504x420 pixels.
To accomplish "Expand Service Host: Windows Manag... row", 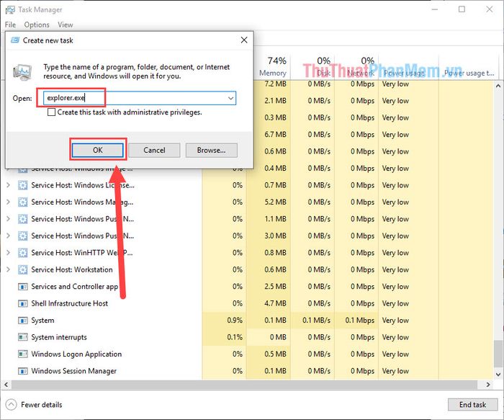I will 9,202.
